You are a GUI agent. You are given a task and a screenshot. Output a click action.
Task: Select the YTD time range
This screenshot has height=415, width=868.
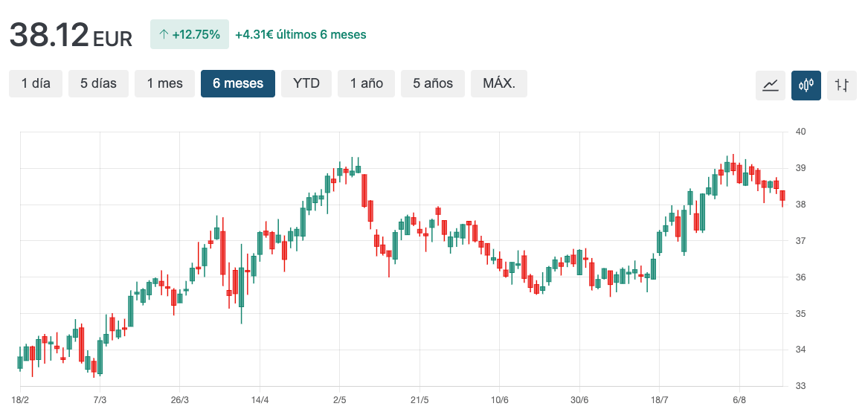point(306,83)
